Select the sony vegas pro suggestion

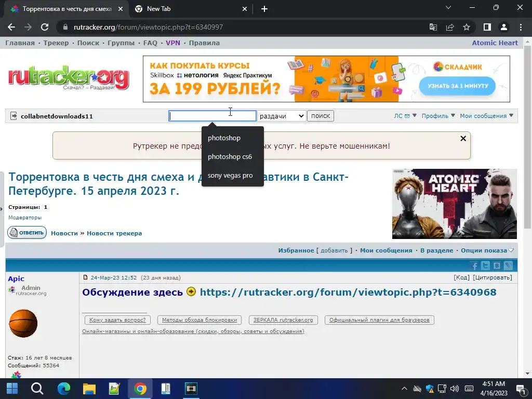point(232,176)
